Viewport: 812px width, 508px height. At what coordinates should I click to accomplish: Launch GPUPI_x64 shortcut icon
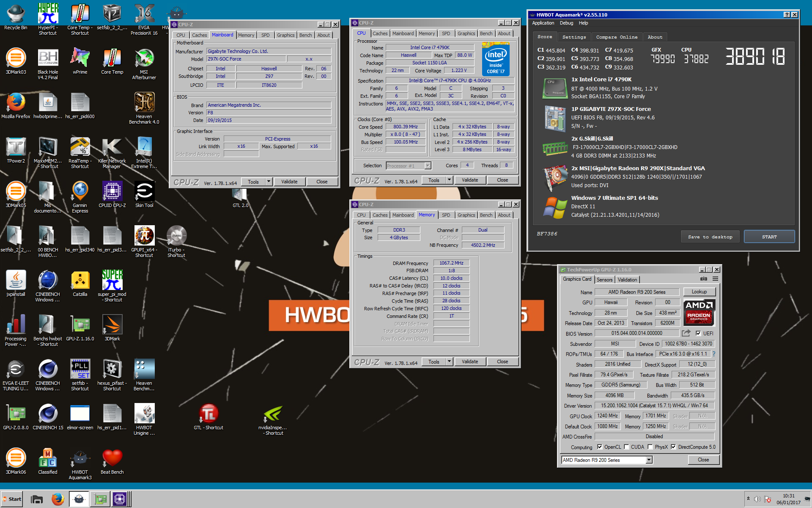144,241
